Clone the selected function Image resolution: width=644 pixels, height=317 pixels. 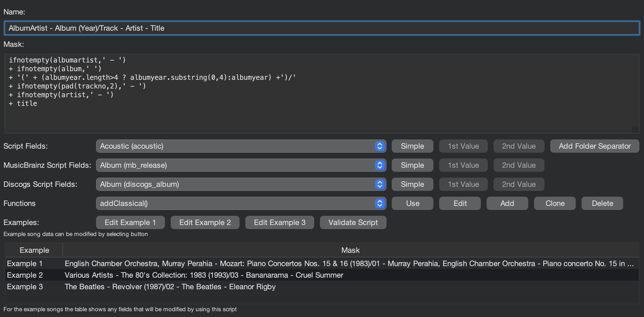coord(555,203)
